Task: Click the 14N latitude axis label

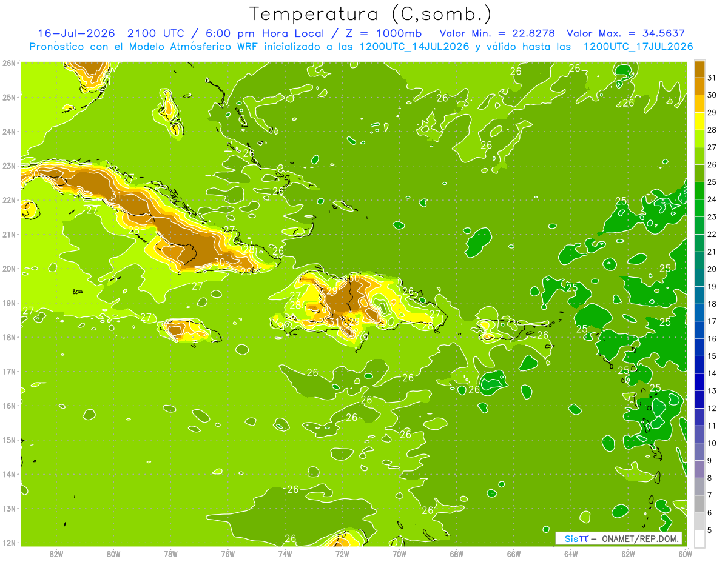Action: pyautogui.click(x=9, y=474)
